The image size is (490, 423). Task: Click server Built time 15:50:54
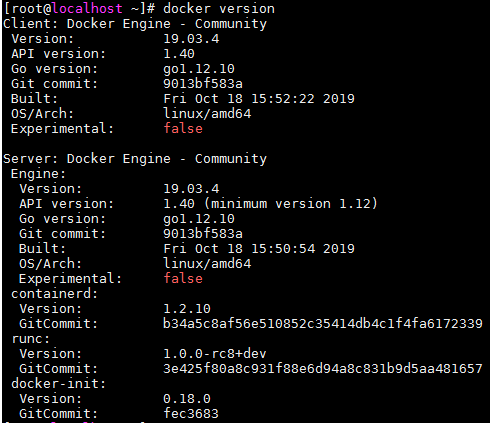coord(283,249)
